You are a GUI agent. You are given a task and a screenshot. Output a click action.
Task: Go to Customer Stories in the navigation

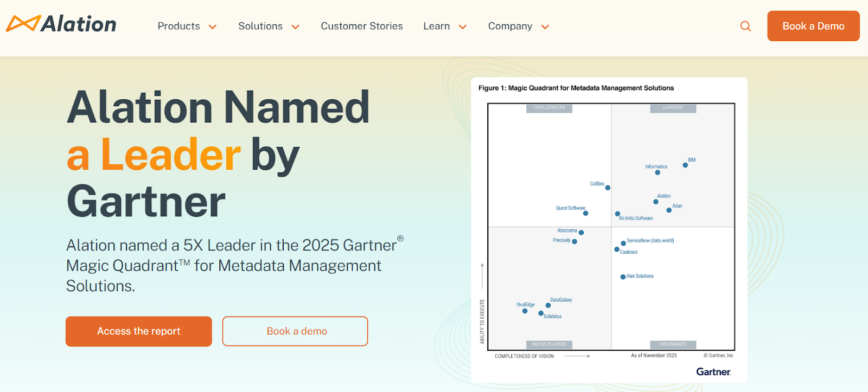click(361, 26)
